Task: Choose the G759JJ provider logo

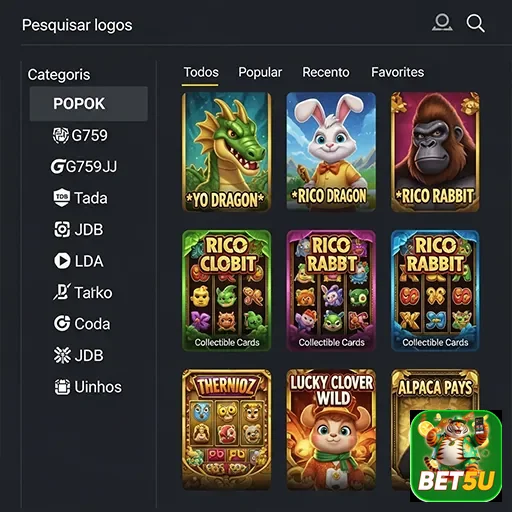Action: [57, 167]
